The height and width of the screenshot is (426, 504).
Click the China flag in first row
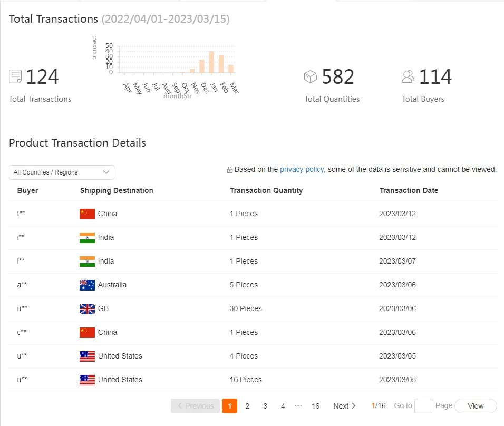(87, 214)
